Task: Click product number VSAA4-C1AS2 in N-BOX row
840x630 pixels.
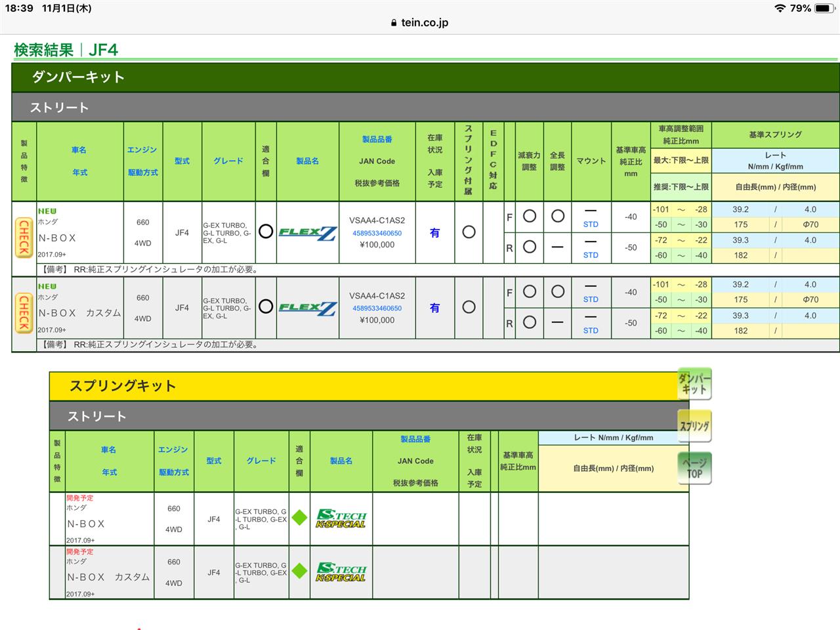Action: click(x=377, y=220)
